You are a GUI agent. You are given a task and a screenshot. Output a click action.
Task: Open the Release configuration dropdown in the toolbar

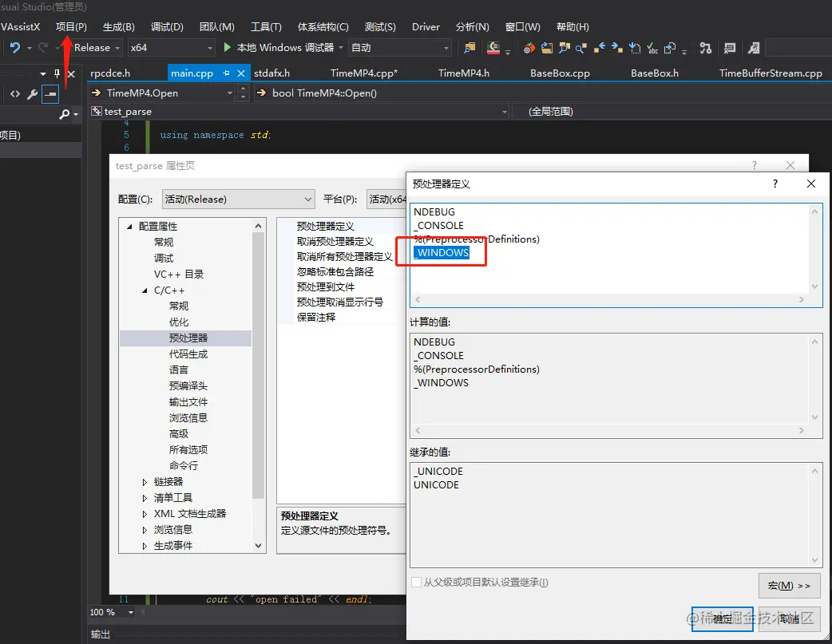click(x=95, y=47)
